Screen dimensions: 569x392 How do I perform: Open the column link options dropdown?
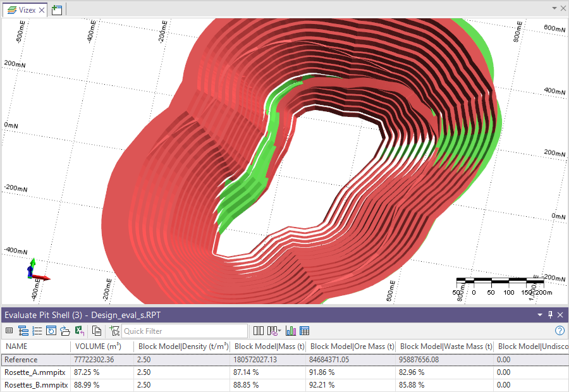pos(274,331)
